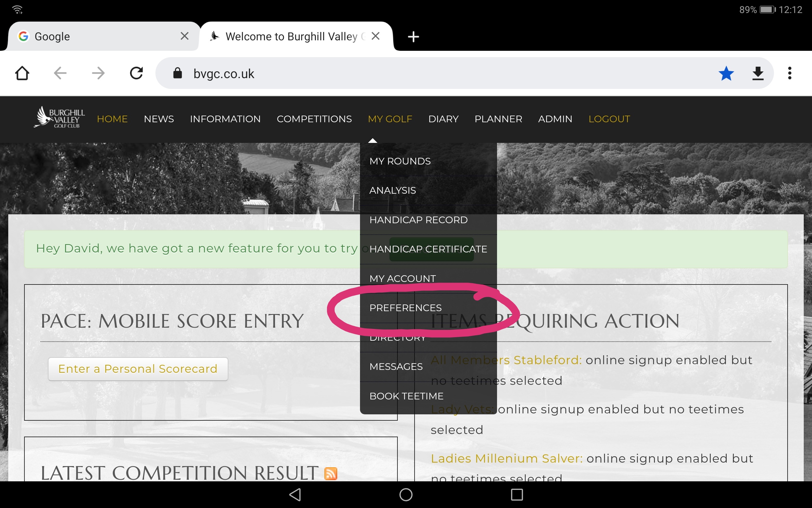The image size is (812, 508).
Task: Select ANALYSIS from the dropdown
Action: pyautogui.click(x=428, y=190)
